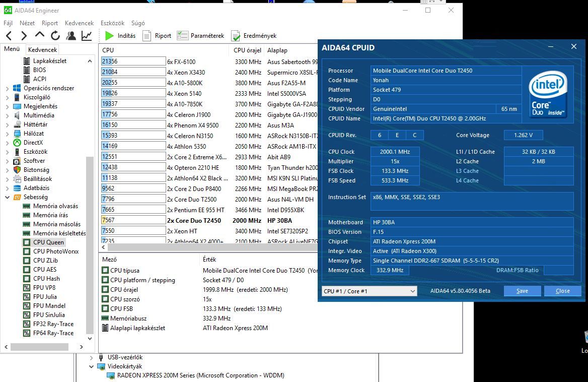Image resolution: width=588 pixels, height=382 pixels.
Task: Click the Close button in the CPUID window
Action: pos(563,291)
